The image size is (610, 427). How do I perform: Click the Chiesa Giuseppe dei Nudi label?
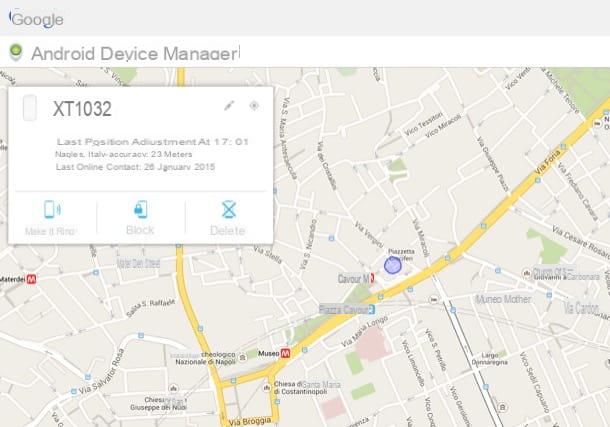pos(158,404)
